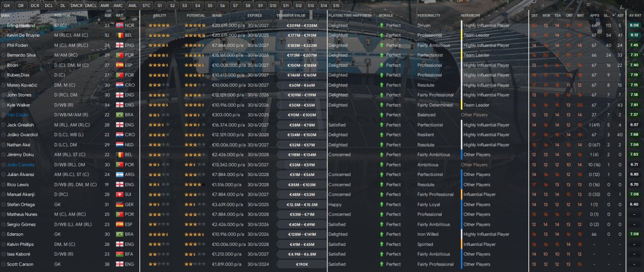Screen dimensions: 644x272
Task: Click Kyle Walker's 7.81 rating badge
Action: coord(634,105)
